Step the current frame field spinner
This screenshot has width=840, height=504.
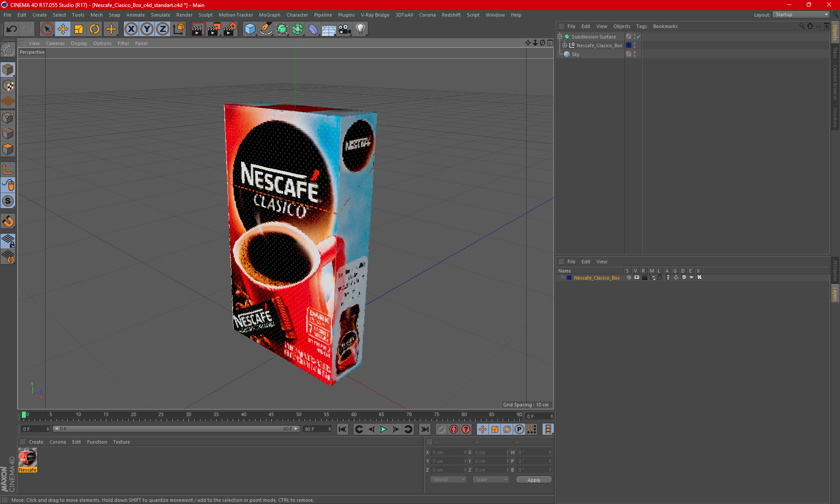point(552,416)
